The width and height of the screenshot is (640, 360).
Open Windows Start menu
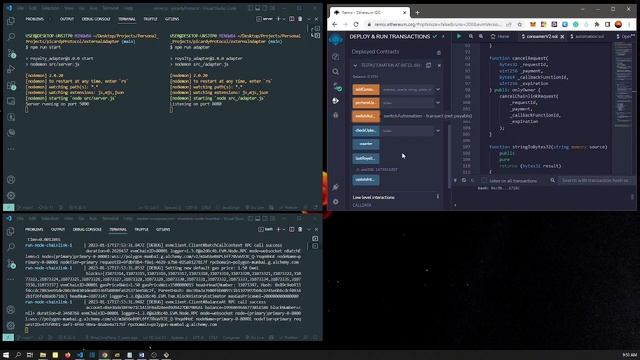click(6, 355)
